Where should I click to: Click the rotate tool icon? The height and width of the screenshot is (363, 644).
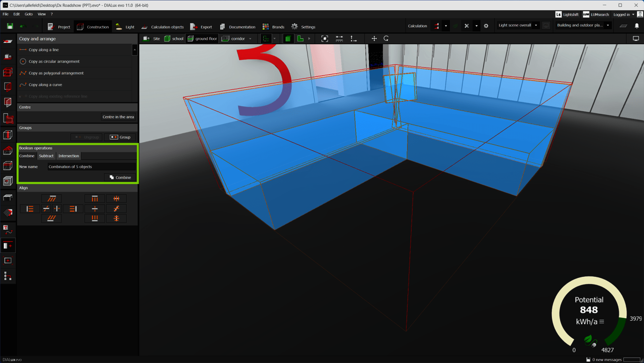click(x=386, y=38)
